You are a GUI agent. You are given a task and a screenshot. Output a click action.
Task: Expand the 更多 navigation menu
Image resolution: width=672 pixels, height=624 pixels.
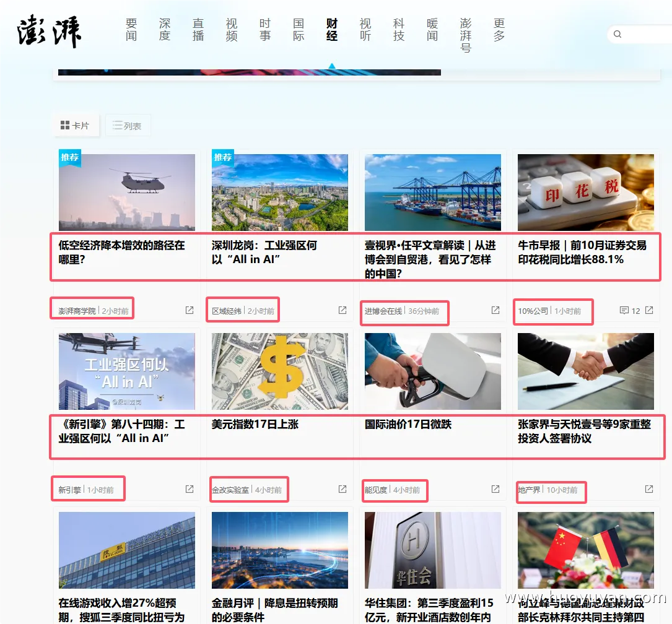click(x=499, y=31)
